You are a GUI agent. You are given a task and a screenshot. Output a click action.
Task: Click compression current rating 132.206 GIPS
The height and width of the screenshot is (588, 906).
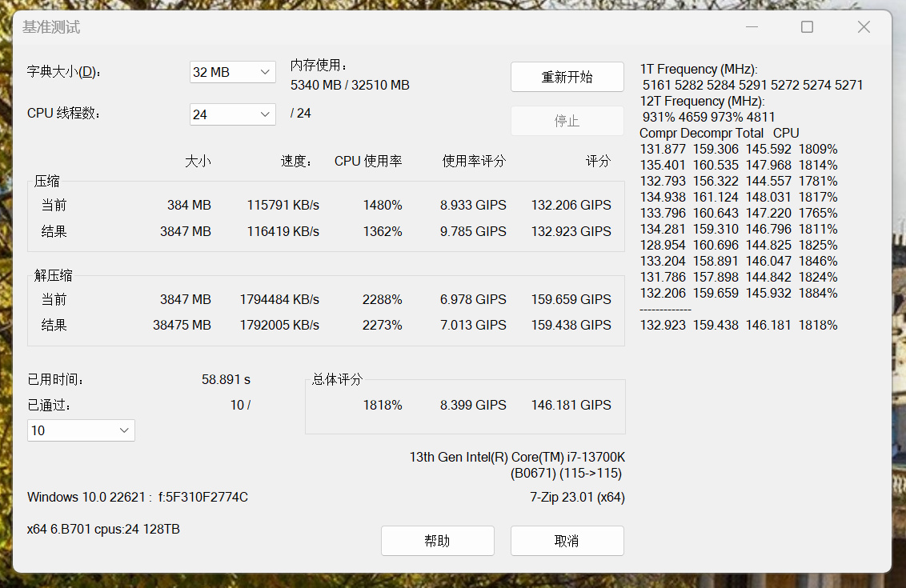(571, 205)
